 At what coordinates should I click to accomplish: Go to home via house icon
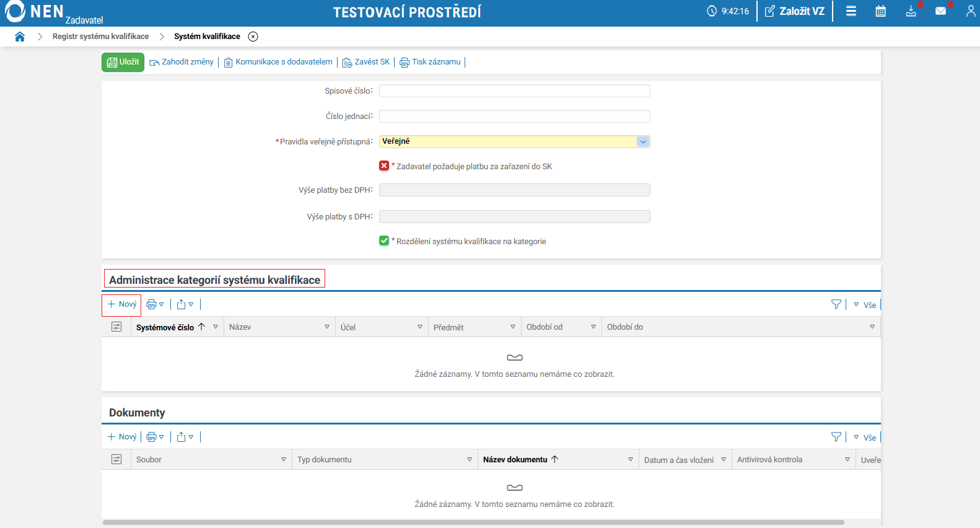tap(20, 37)
